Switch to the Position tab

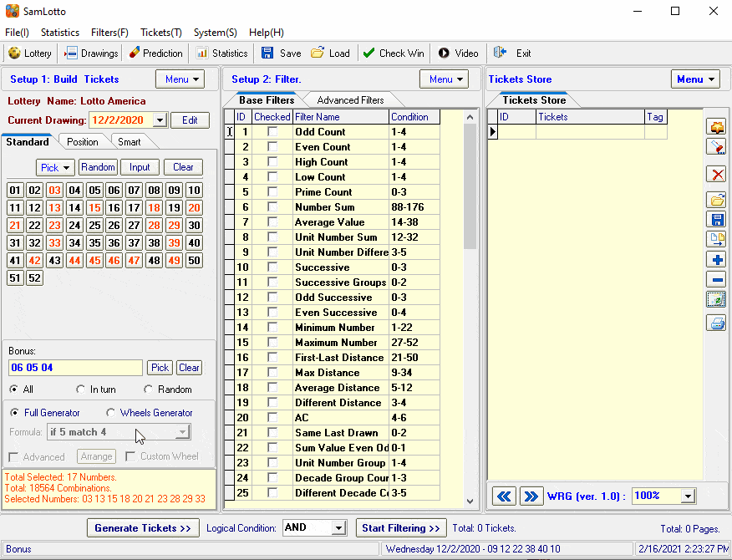pyautogui.click(x=82, y=142)
